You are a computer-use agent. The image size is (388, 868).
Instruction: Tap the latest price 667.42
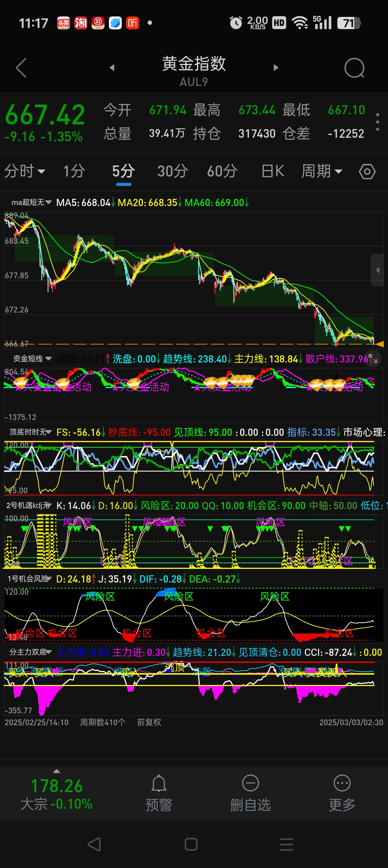point(45,115)
